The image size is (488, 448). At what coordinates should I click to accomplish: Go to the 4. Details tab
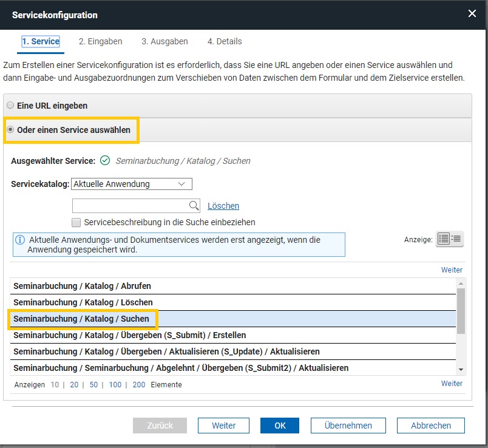pos(225,41)
